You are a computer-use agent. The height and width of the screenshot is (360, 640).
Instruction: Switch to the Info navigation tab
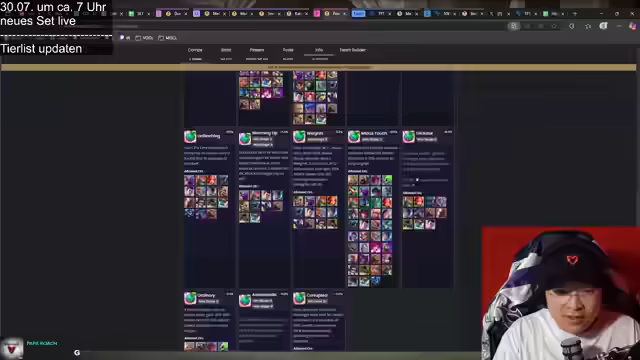click(x=319, y=50)
